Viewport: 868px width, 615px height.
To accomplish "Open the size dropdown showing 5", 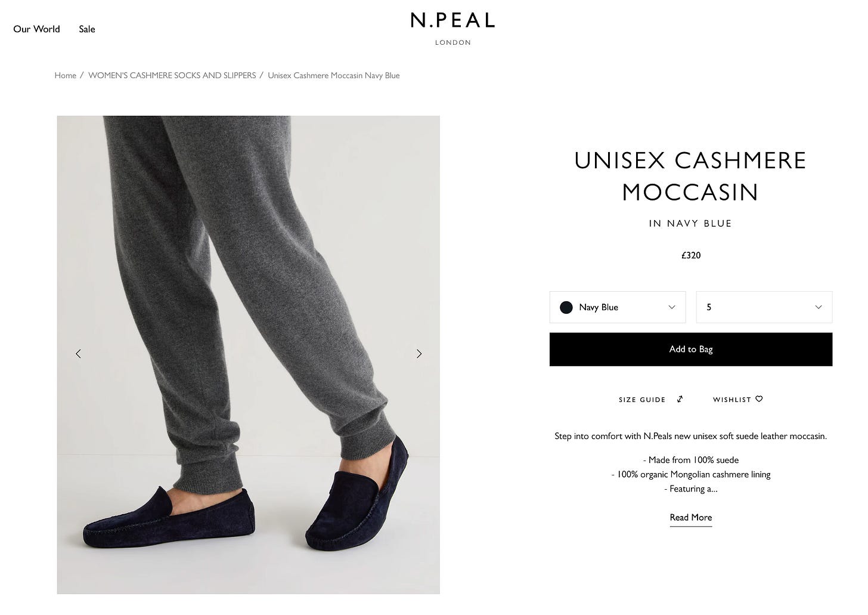I will point(764,307).
